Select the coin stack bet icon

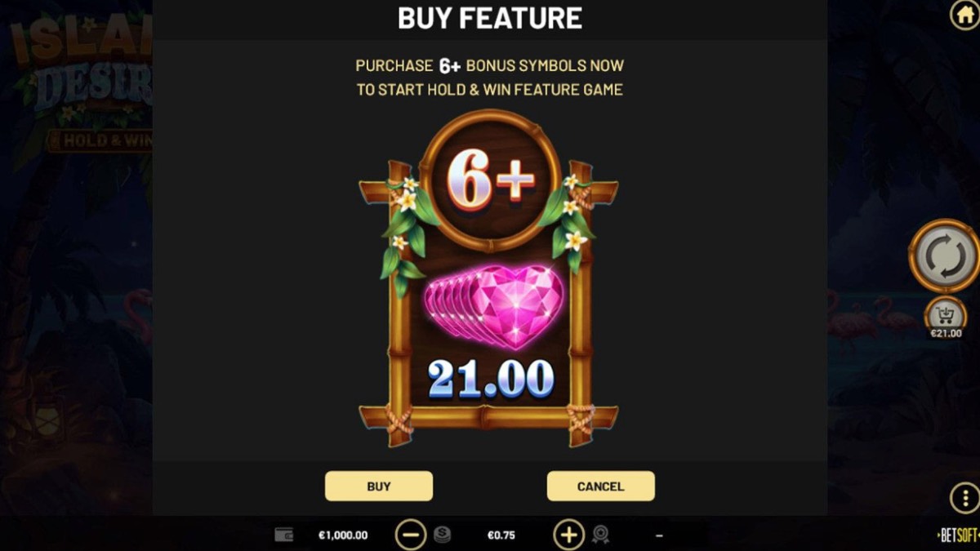click(442, 535)
